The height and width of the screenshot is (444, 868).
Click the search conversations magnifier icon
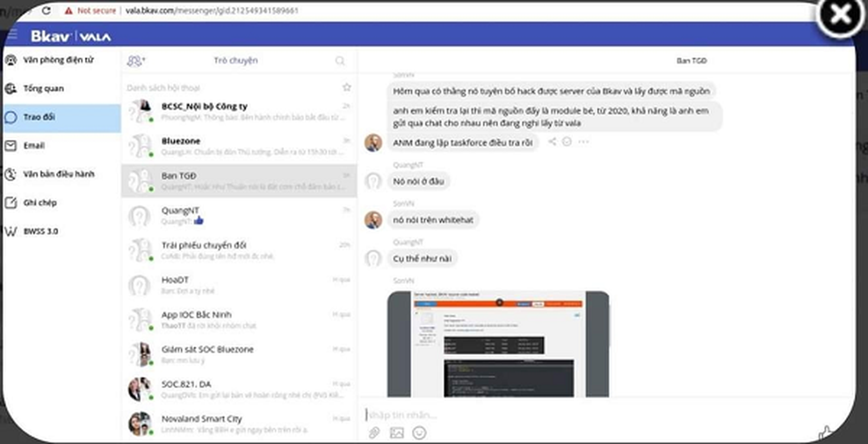point(340,60)
